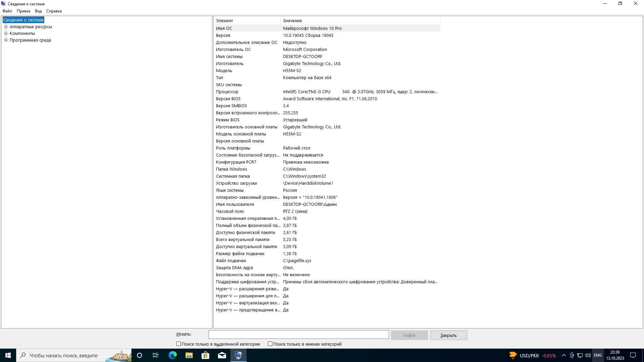Select the Папка Windows row
Viewport: 644px width, 362px height.
327,169
